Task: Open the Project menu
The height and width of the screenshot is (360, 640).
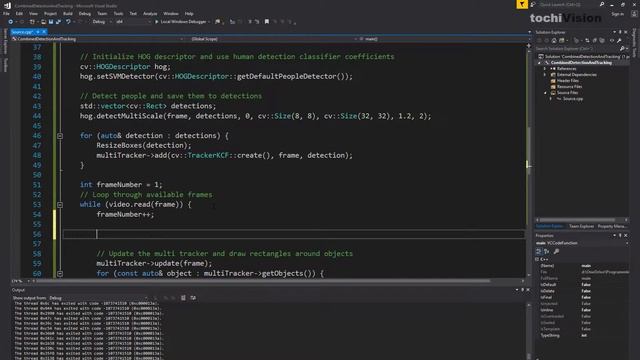Action: pyautogui.click(x=50, y=13)
